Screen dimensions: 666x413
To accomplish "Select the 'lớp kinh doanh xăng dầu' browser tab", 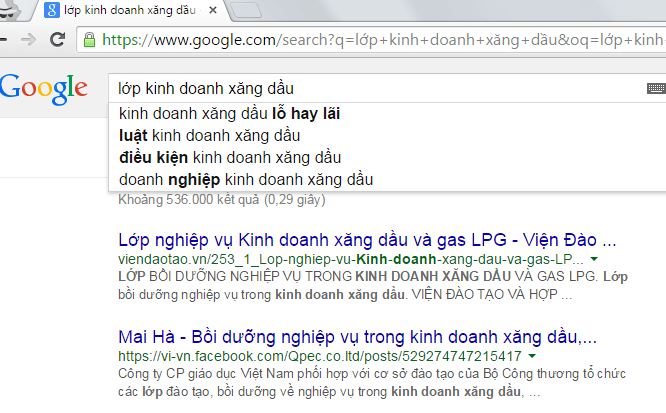I will [132, 10].
